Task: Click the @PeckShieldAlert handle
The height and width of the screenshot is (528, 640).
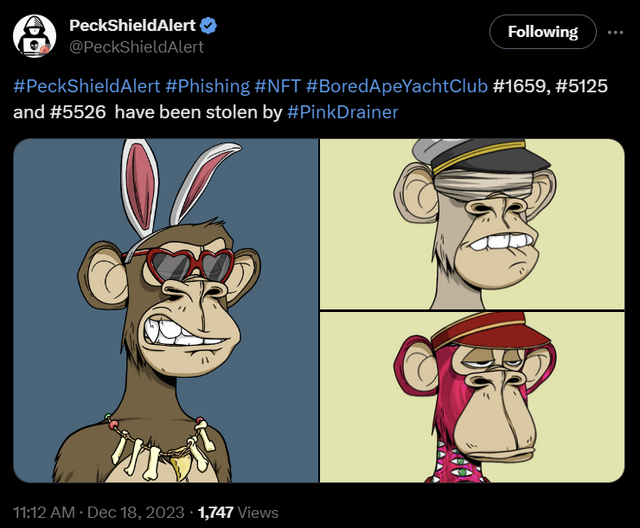Action: [x=136, y=46]
